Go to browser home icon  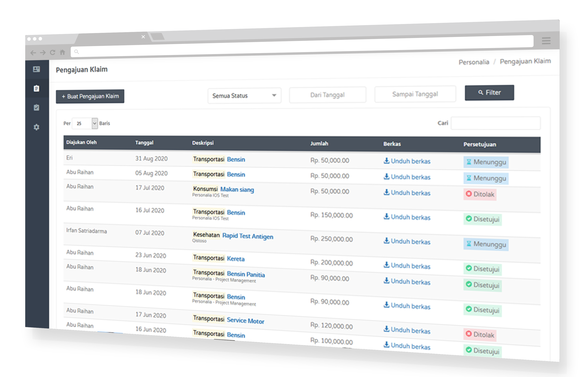(x=63, y=52)
